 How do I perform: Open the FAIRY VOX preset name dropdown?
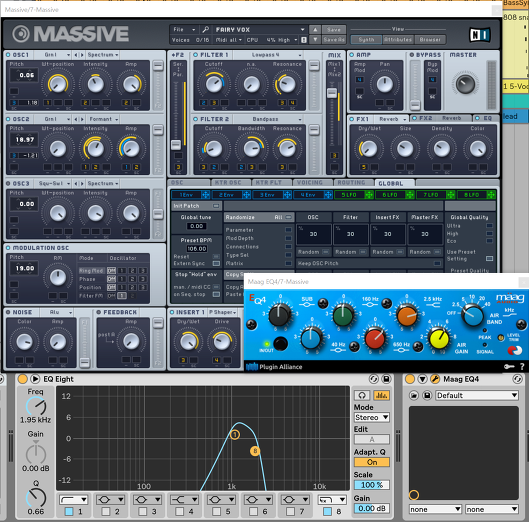pyautogui.click(x=259, y=30)
